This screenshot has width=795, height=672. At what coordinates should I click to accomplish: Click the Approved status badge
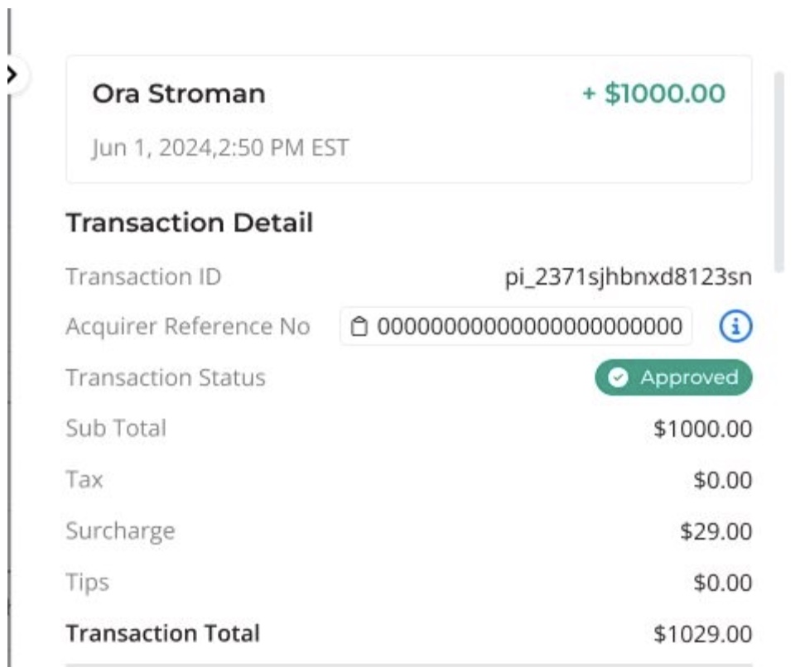673,377
